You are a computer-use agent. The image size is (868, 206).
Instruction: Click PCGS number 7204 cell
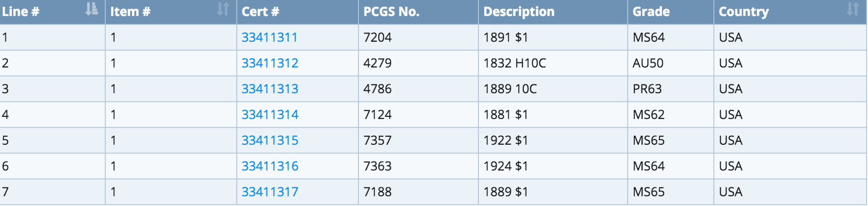pyautogui.click(x=377, y=38)
